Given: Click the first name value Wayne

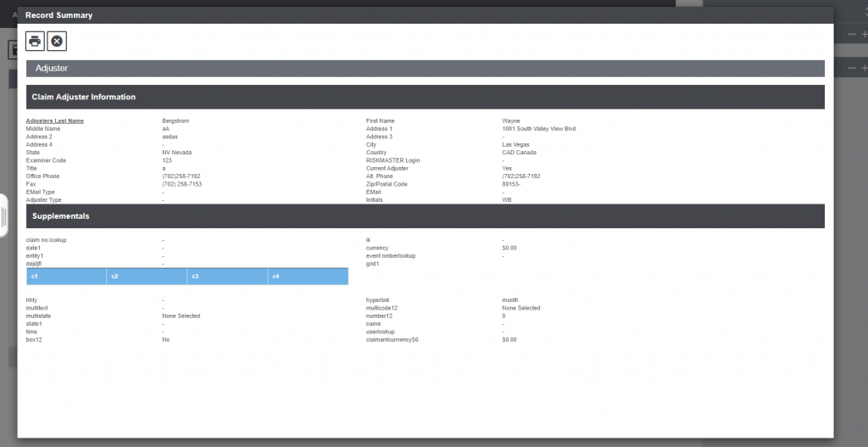Looking at the screenshot, I should [511, 120].
